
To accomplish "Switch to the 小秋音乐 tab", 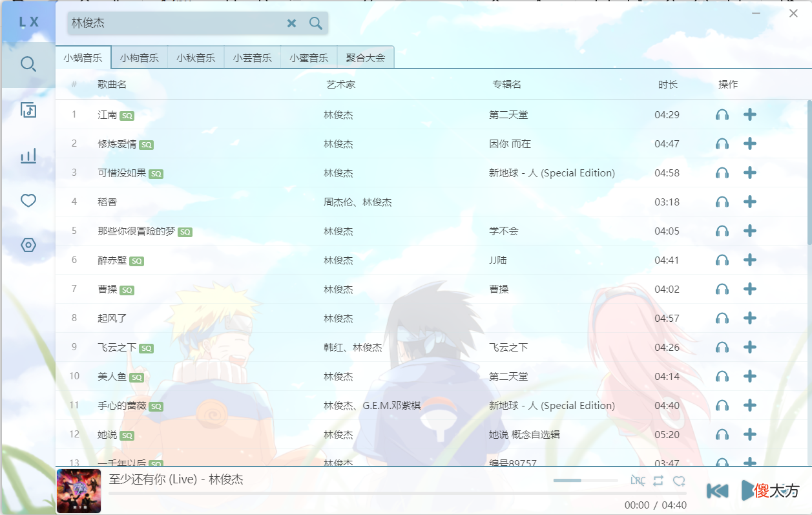I will click(196, 58).
